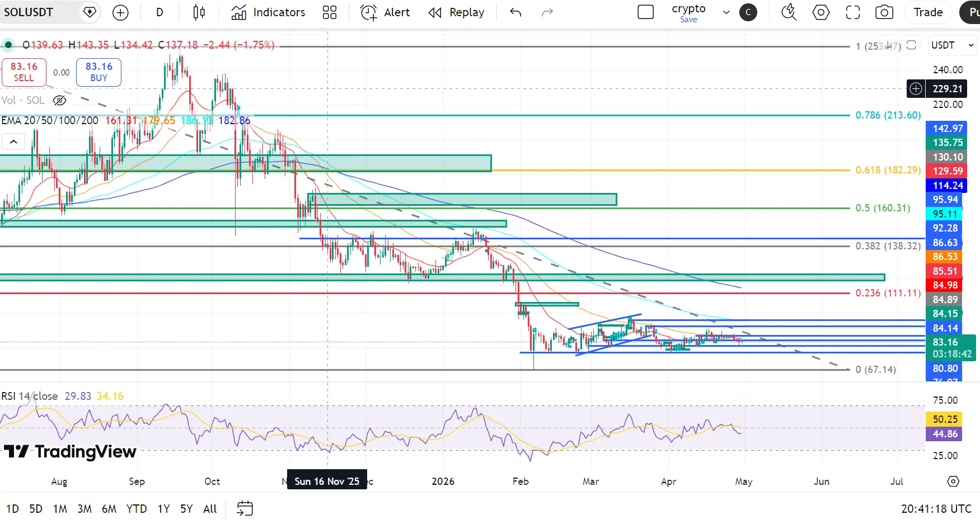The width and height of the screenshot is (980, 524).
Task: Select the EMA 20/50/100/200 indicator legend
Action: (x=50, y=120)
